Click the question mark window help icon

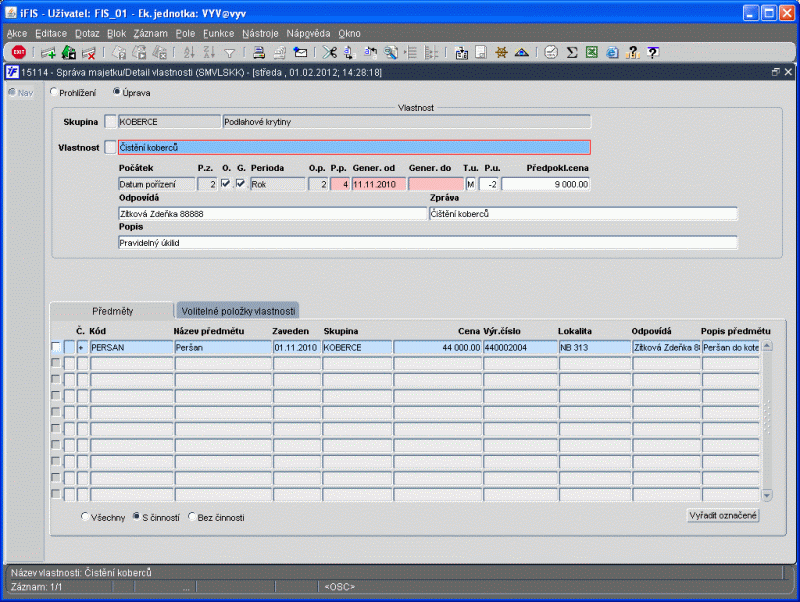653,53
